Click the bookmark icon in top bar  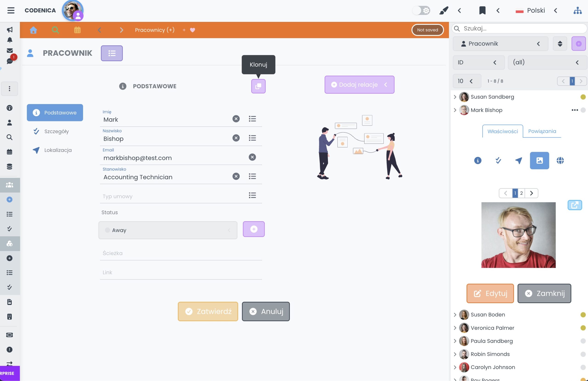[482, 10]
